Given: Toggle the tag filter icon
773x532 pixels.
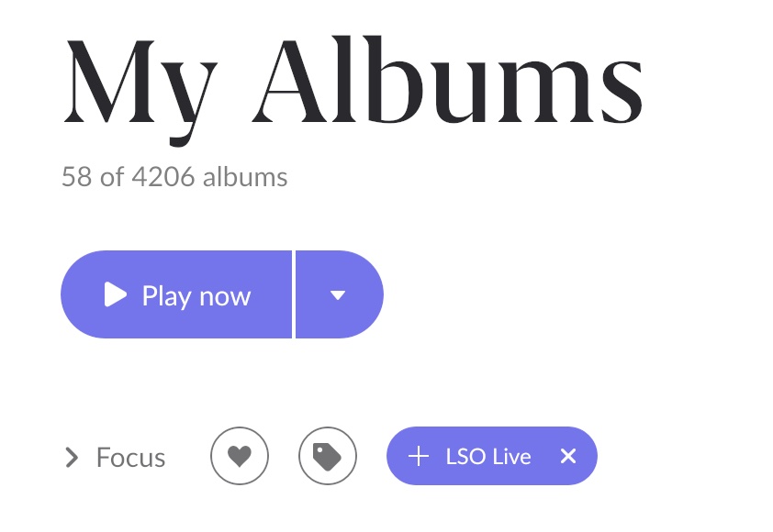Looking at the screenshot, I should [328, 456].
